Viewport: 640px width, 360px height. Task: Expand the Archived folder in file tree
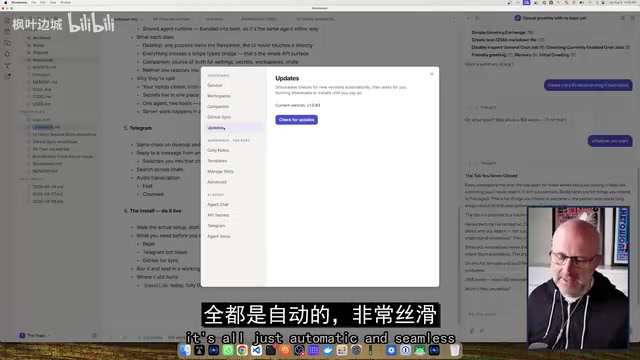click(x=41, y=38)
